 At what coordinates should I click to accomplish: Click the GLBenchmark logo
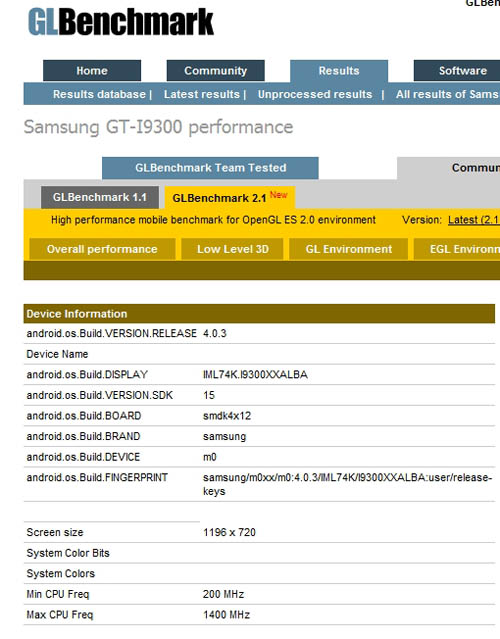[x=121, y=22]
